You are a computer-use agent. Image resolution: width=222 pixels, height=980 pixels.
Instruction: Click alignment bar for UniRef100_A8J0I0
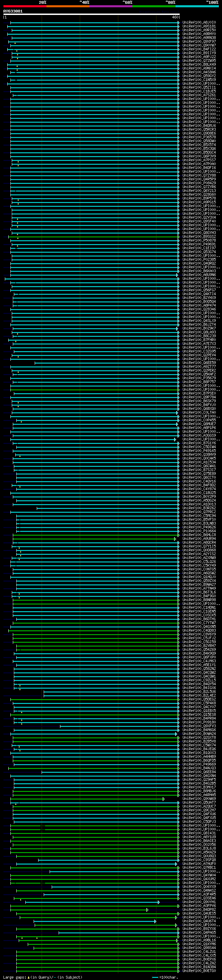pos(95,23)
